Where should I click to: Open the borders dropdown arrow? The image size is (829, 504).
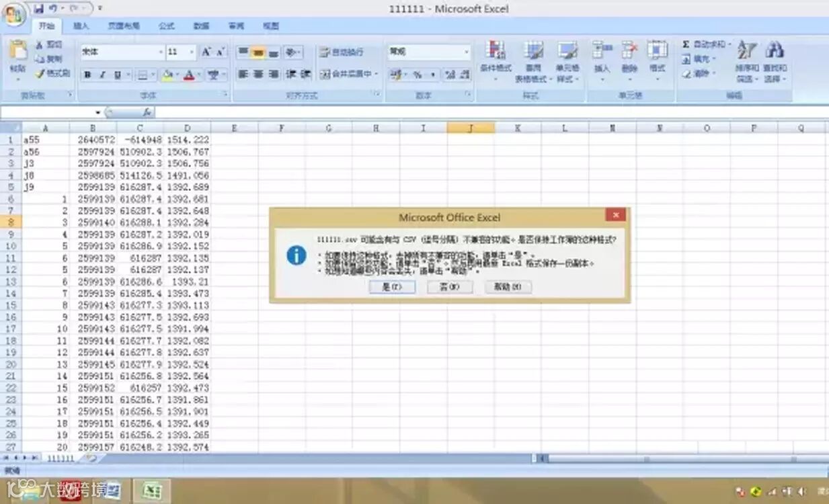[x=152, y=75]
